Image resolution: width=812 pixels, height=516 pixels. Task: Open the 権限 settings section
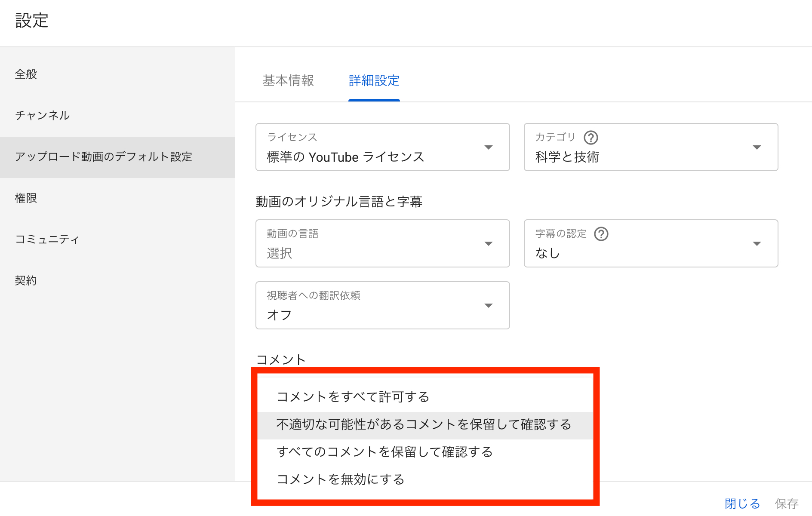117,198
